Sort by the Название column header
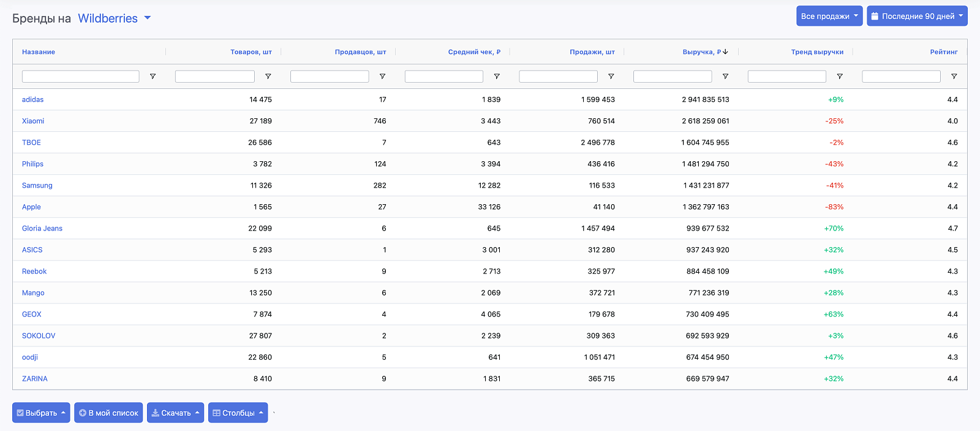 39,52
